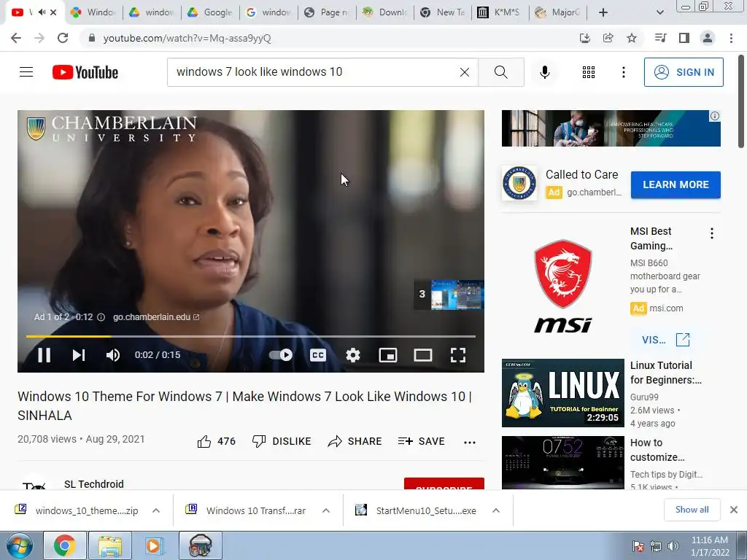The width and height of the screenshot is (747, 560).
Task: Open player settings gear
Action: click(353, 355)
